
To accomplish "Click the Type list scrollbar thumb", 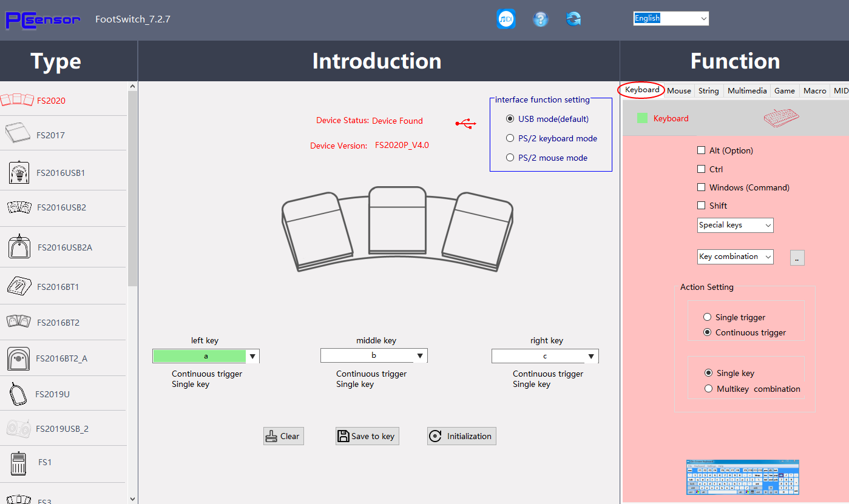I will tap(133, 188).
